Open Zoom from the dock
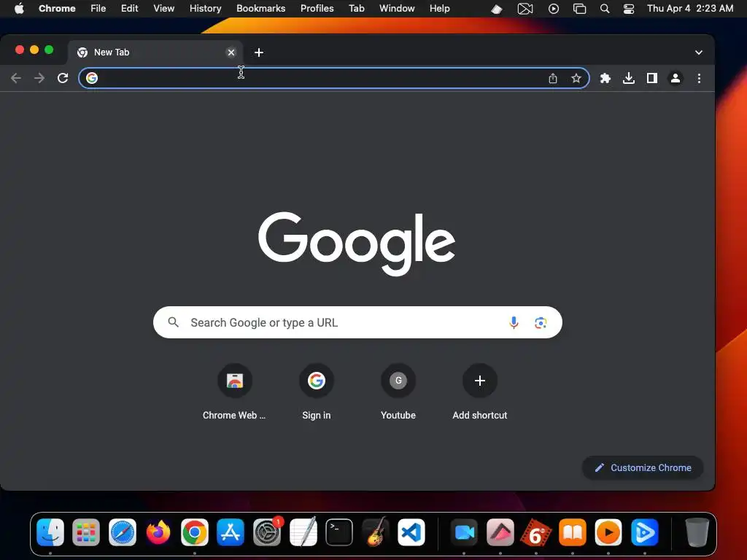 tap(464, 532)
